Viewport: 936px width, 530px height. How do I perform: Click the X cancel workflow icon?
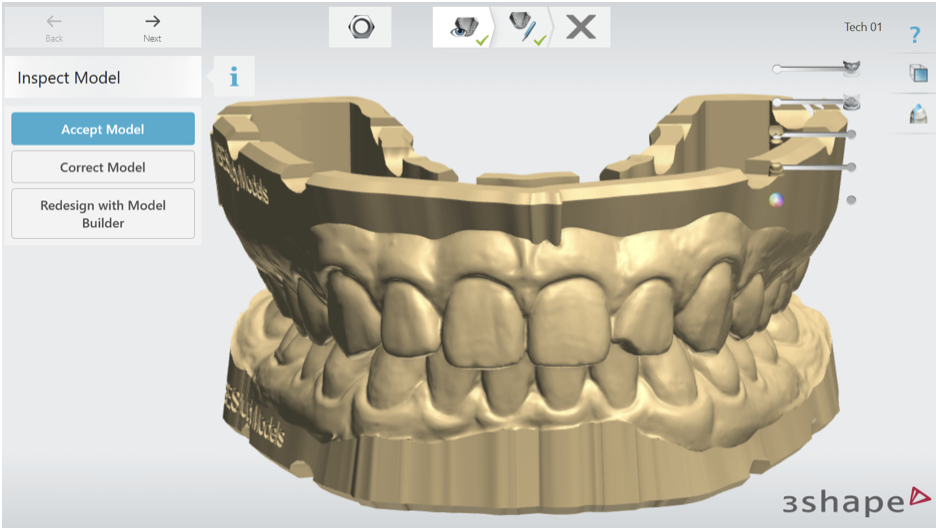click(x=581, y=27)
